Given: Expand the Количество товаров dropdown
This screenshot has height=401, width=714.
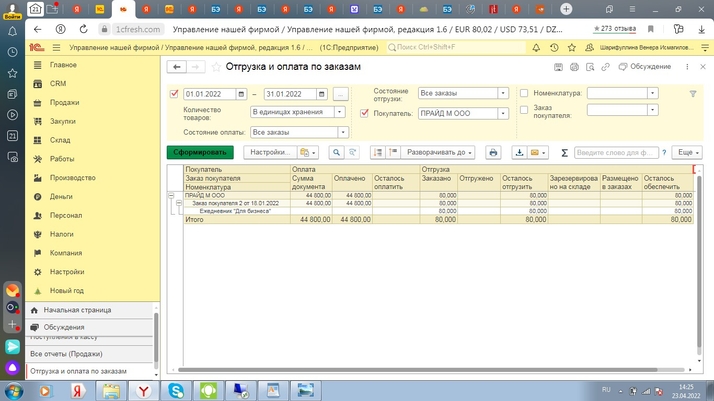Looking at the screenshot, I should pyautogui.click(x=342, y=112).
